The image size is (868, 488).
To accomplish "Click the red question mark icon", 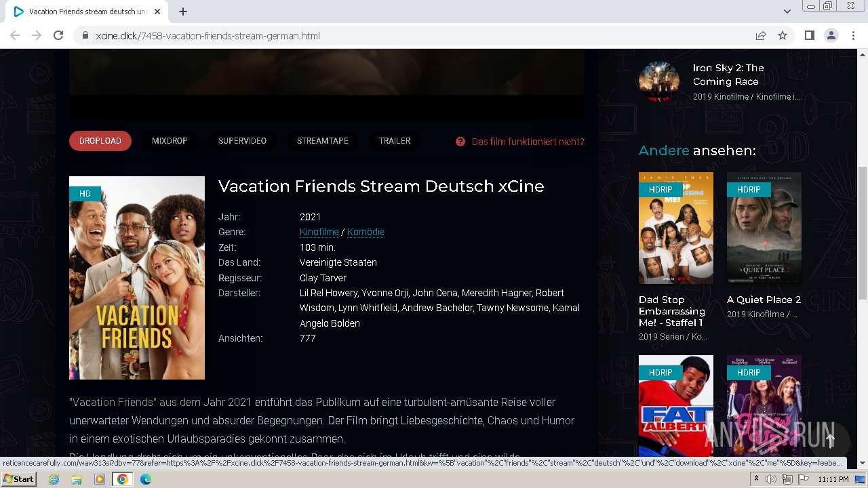I will (x=460, y=142).
